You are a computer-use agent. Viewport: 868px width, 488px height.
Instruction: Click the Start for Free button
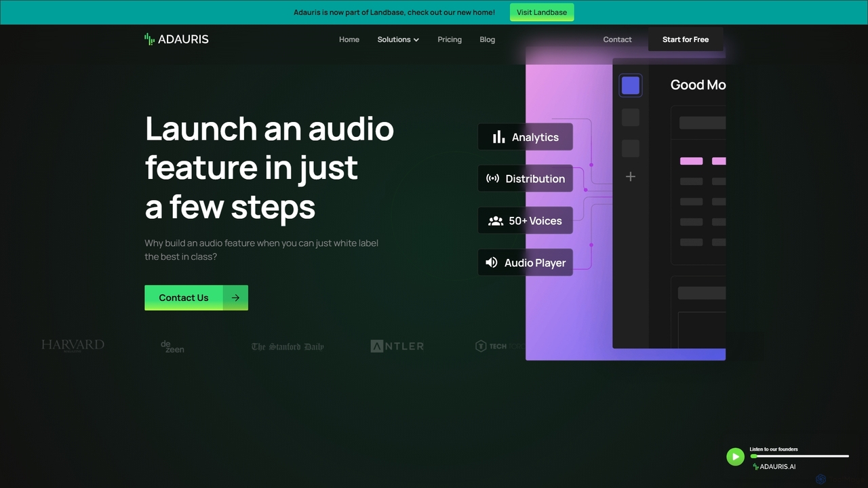[686, 39]
